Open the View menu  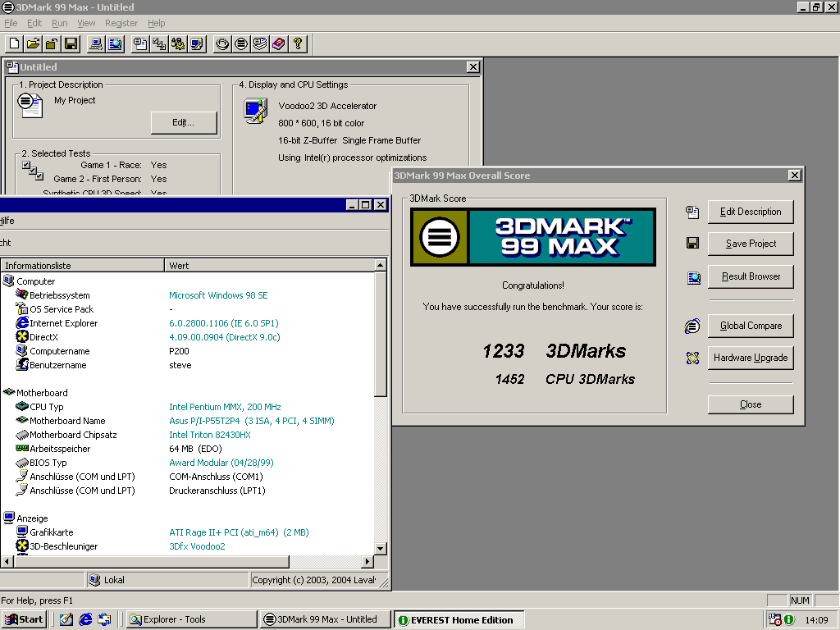(x=86, y=23)
